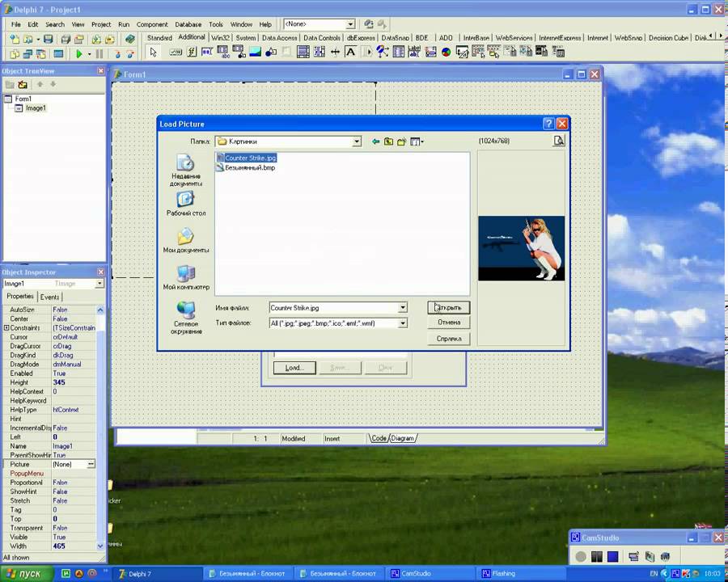Click the Save All toolbar icon

click(x=66, y=40)
